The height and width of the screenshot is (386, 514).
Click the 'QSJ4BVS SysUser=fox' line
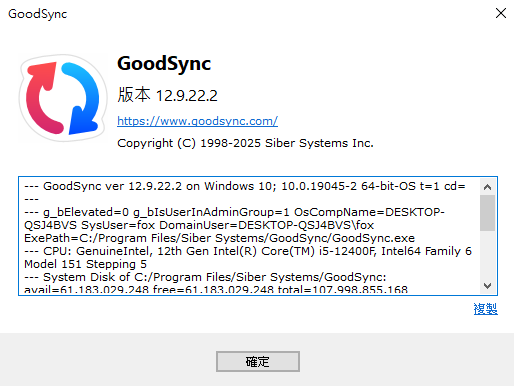tap(199, 225)
